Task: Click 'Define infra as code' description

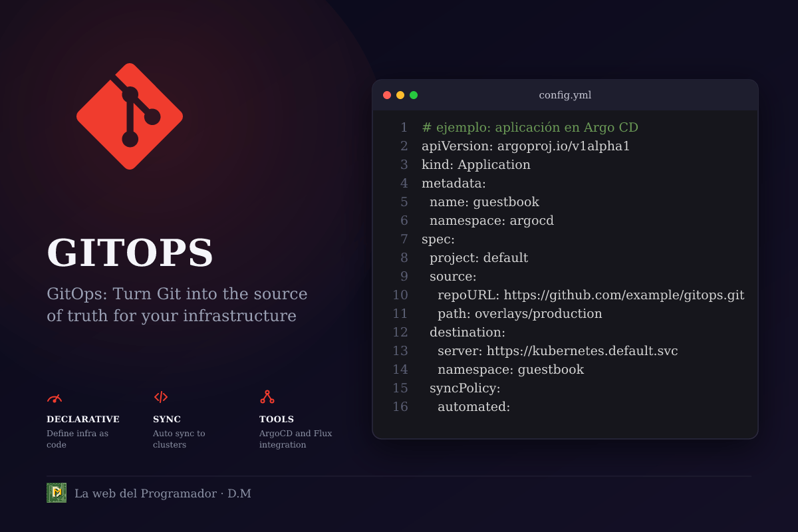Action: click(77, 439)
